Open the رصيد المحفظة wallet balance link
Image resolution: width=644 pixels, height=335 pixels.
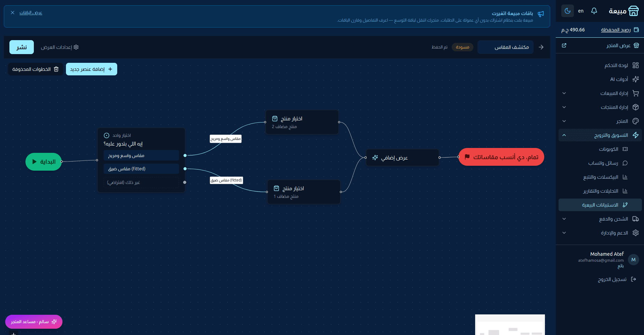click(616, 30)
